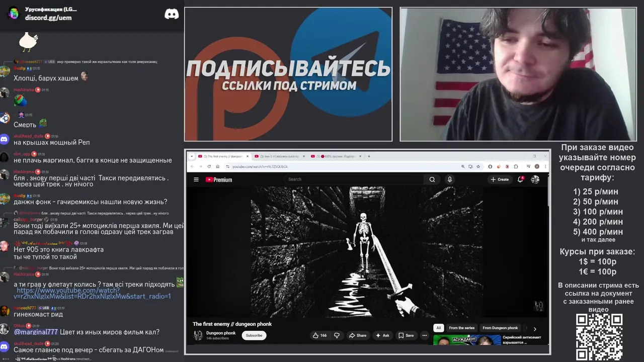Click the YouTube search magnifier button

point(432,179)
